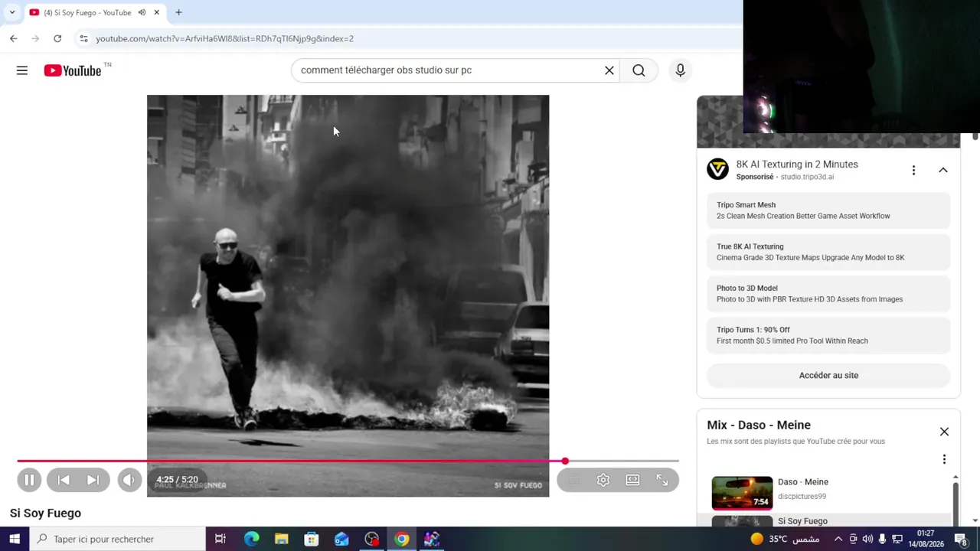Open ad options three-dot menu
The width and height of the screenshot is (980, 551).
(x=913, y=170)
